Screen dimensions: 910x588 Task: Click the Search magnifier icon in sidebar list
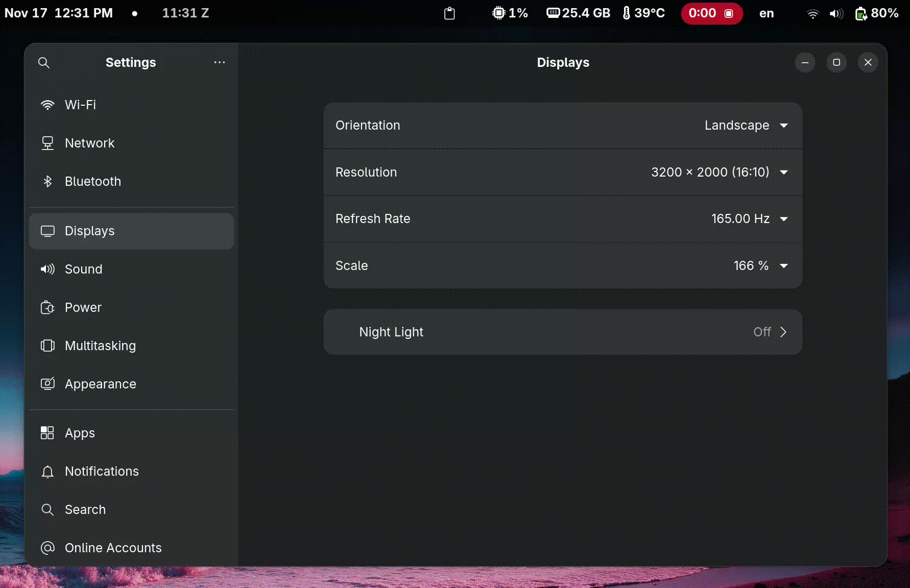pyautogui.click(x=47, y=509)
